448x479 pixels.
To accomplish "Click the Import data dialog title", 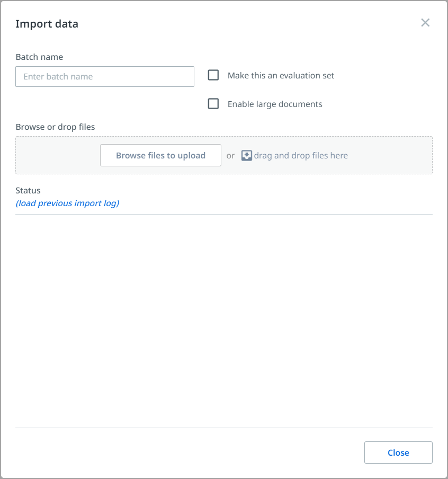I will (x=47, y=24).
